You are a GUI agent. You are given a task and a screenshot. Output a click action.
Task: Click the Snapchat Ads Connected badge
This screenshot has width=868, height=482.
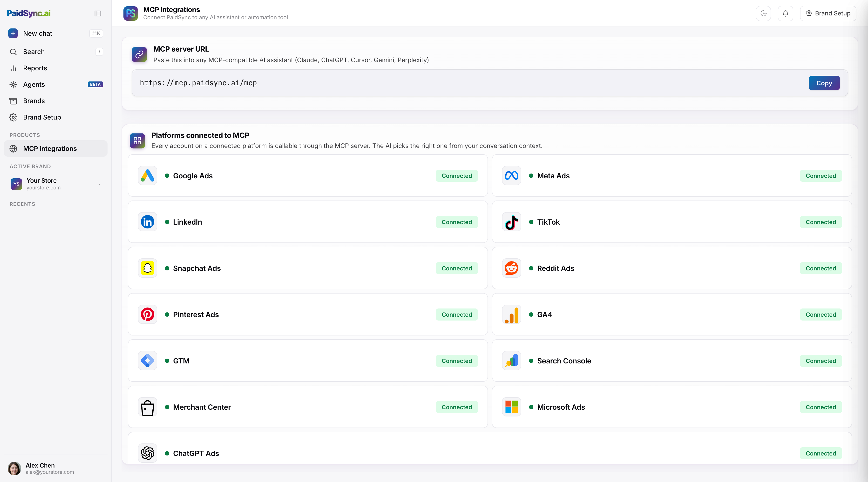(457, 268)
